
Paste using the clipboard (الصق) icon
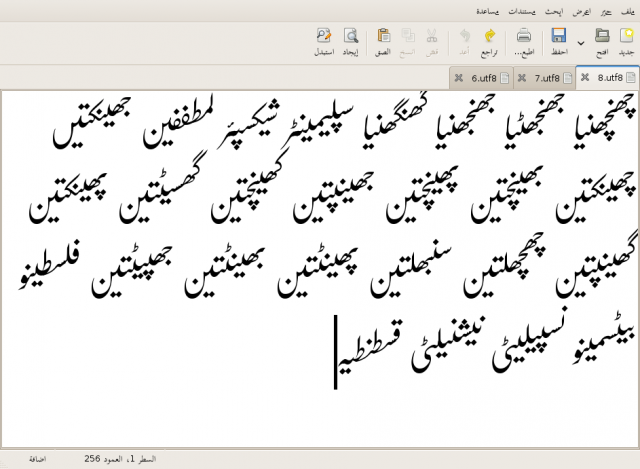[383, 36]
